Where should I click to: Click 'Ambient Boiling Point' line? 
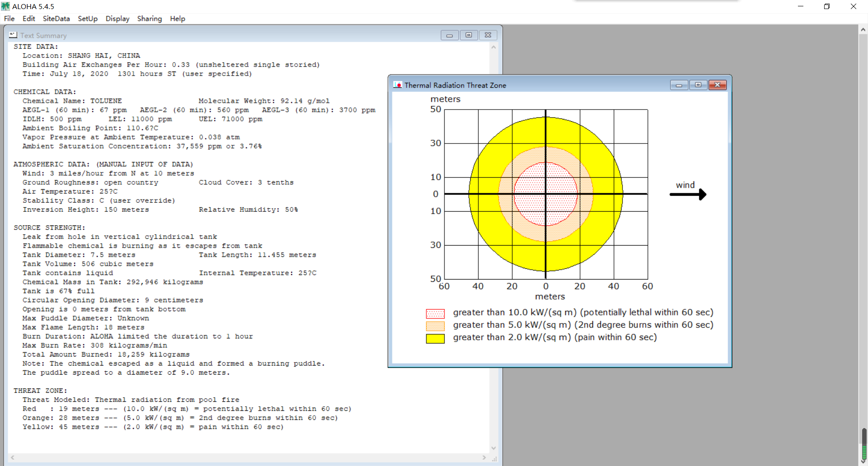pyautogui.click(x=90, y=128)
